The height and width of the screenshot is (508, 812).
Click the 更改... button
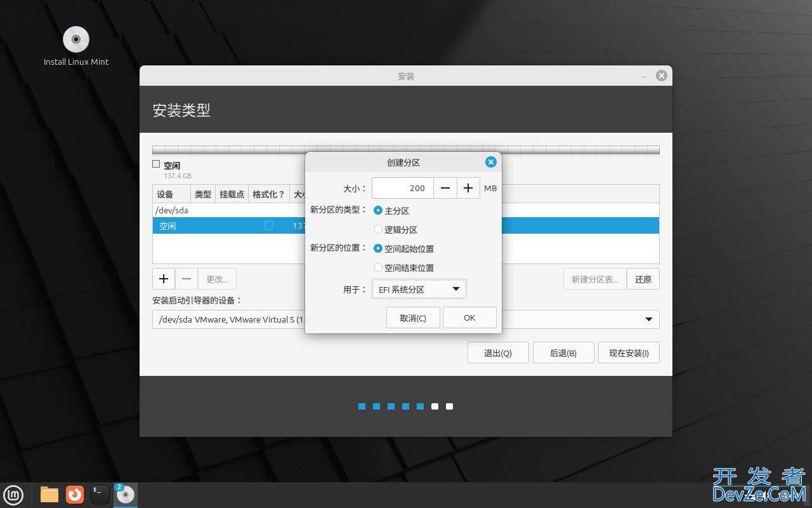click(x=218, y=279)
